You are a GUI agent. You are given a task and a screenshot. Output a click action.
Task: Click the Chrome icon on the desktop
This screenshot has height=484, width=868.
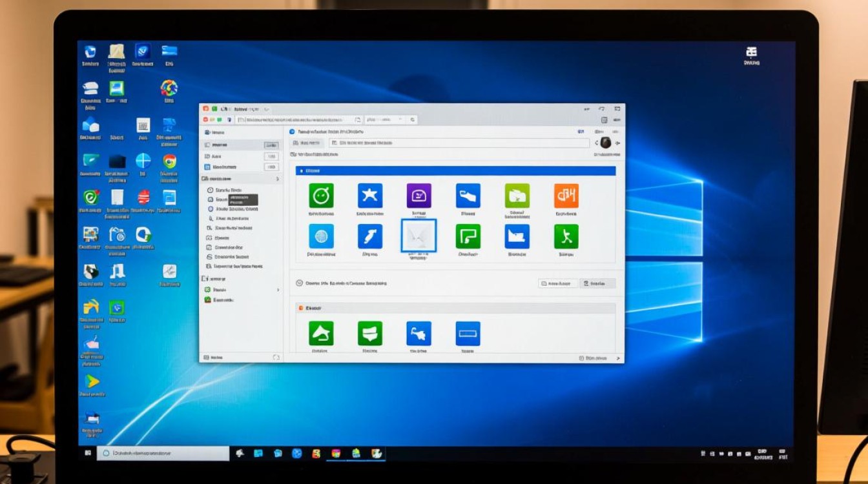(169, 161)
